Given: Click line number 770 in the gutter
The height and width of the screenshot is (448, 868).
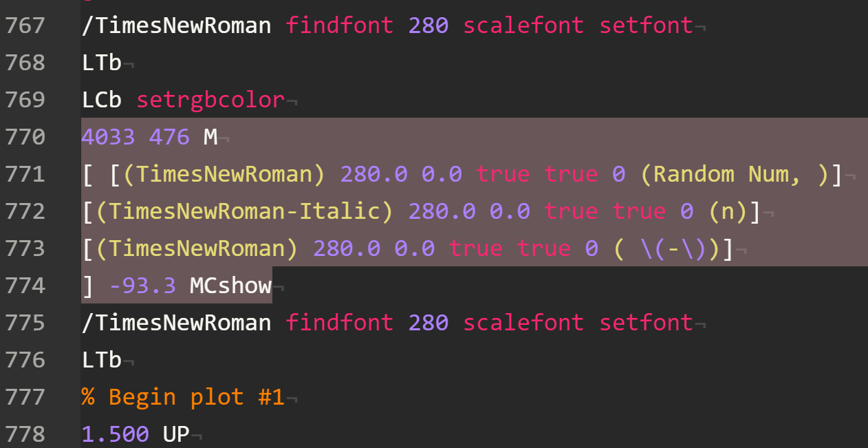Looking at the screenshot, I should [x=25, y=137].
